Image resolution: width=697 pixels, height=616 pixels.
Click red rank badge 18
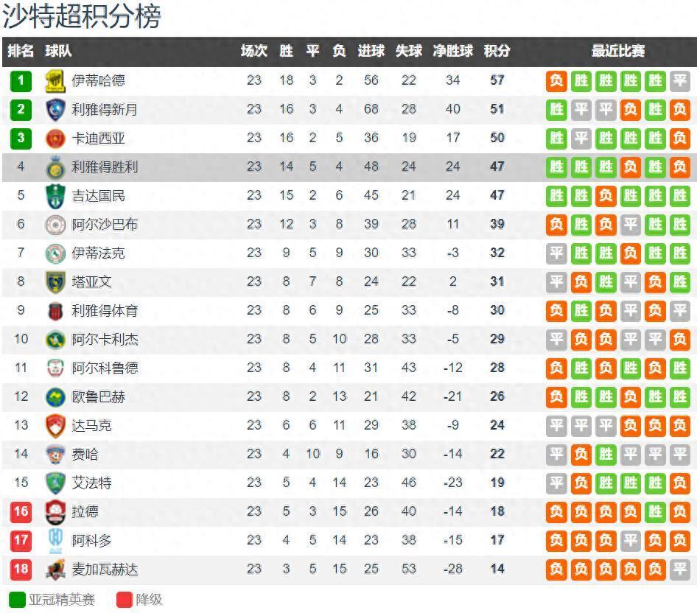(21, 570)
